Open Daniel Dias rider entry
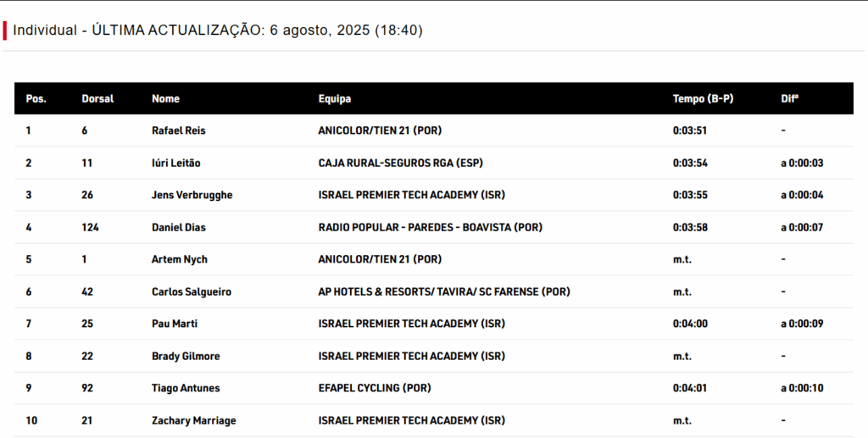The width and height of the screenshot is (868, 438). point(178,227)
